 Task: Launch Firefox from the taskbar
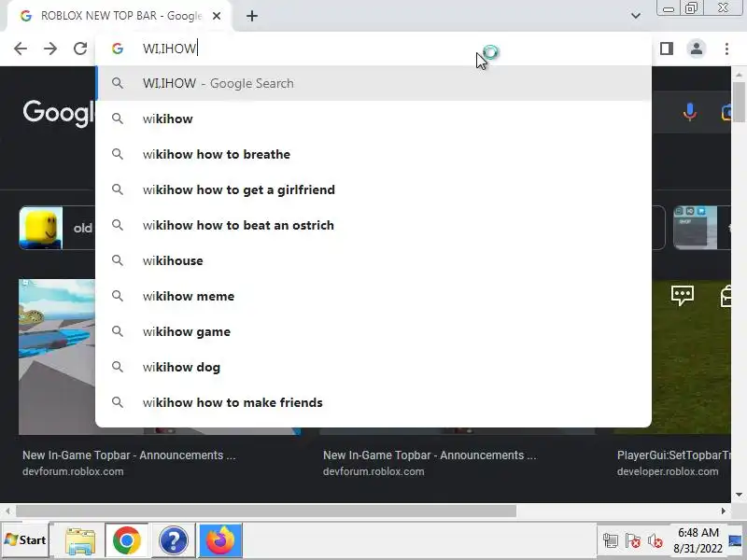tap(220, 540)
